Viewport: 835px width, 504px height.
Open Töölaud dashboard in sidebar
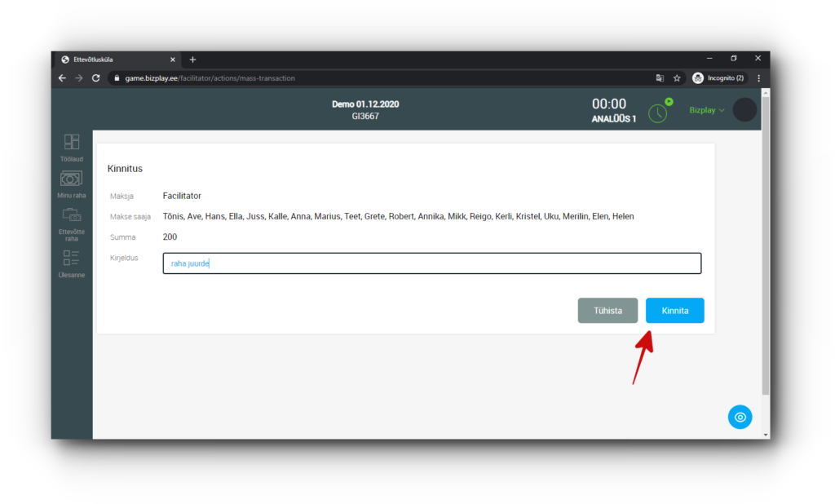pyautogui.click(x=72, y=146)
